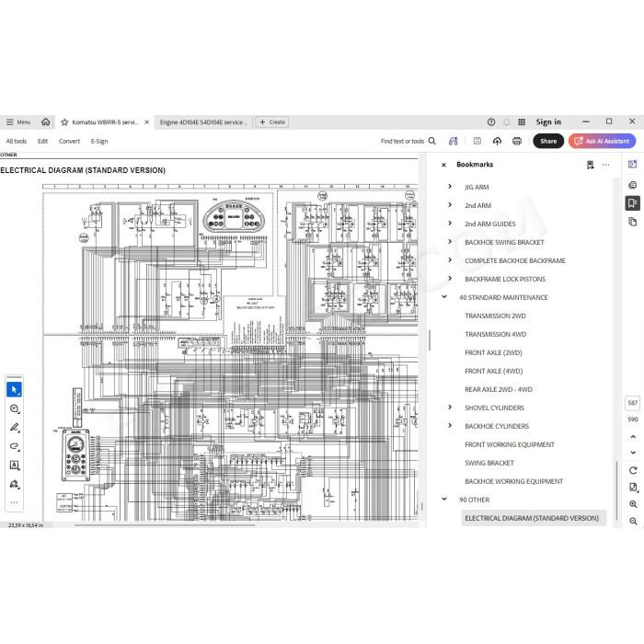Open the SWING BRACKET bookmark
The width and height of the screenshot is (644, 644).
click(x=489, y=463)
